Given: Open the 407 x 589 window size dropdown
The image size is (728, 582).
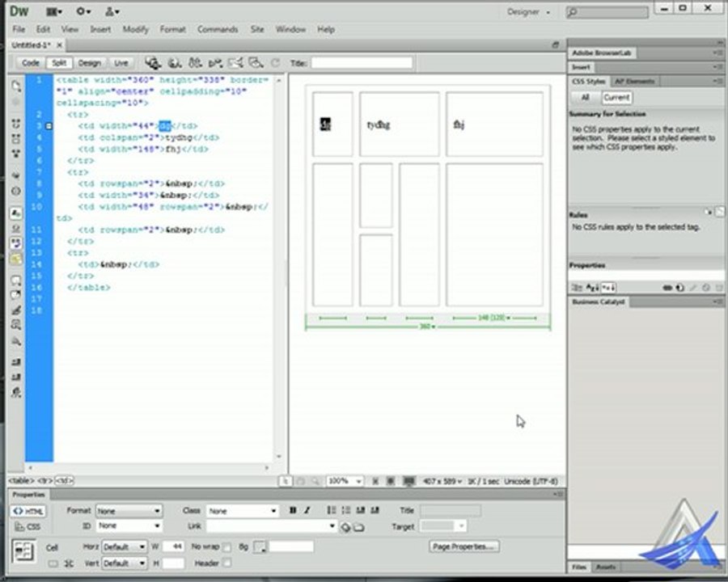Looking at the screenshot, I should pyautogui.click(x=442, y=481).
